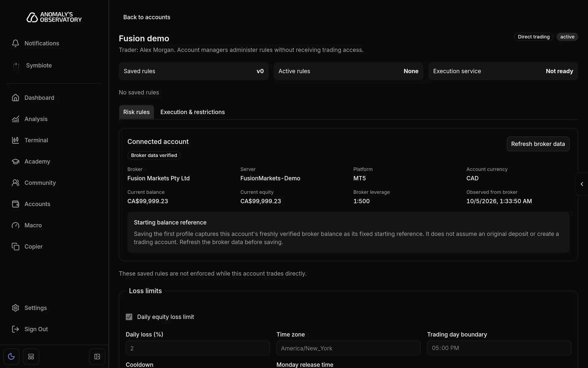The height and width of the screenshot is (368, 588).
Task: Click the Fusion demo heading
Action: (x=144, y=38)
